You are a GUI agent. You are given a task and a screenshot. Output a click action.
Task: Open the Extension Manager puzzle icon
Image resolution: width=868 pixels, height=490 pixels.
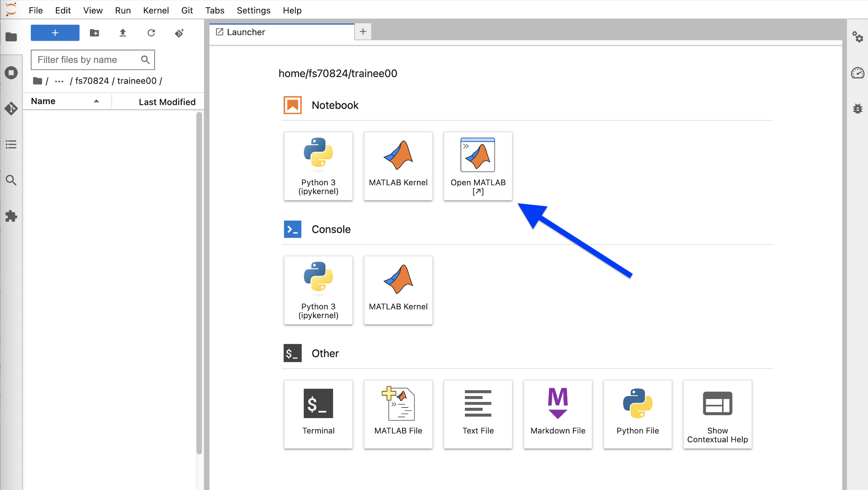tap(11, 216)
